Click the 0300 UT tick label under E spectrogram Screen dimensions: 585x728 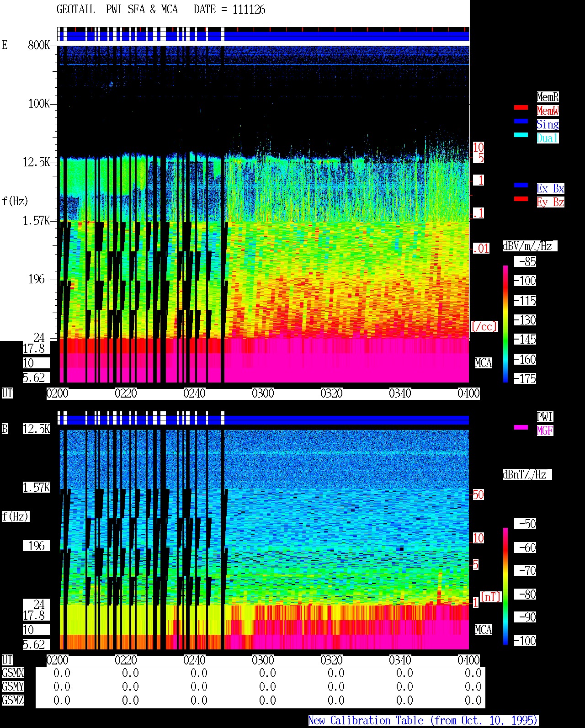[263, 393]
